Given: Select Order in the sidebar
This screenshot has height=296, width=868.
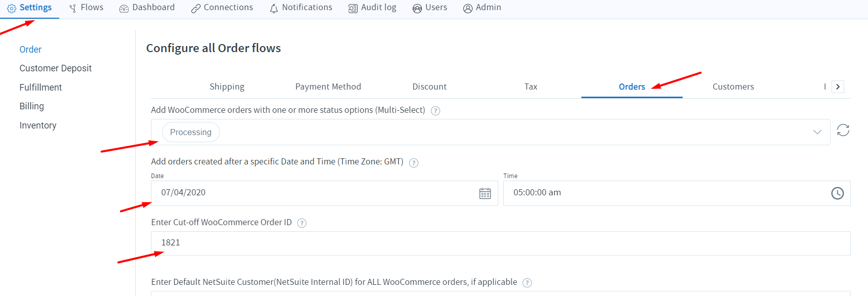Looking at the screenshot, I should [30, 50].
